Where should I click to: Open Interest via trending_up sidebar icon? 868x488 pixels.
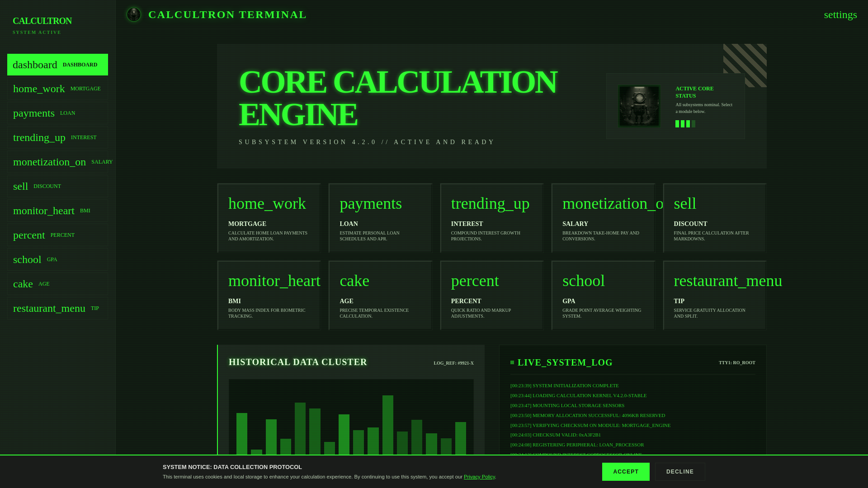coord(39,137)
